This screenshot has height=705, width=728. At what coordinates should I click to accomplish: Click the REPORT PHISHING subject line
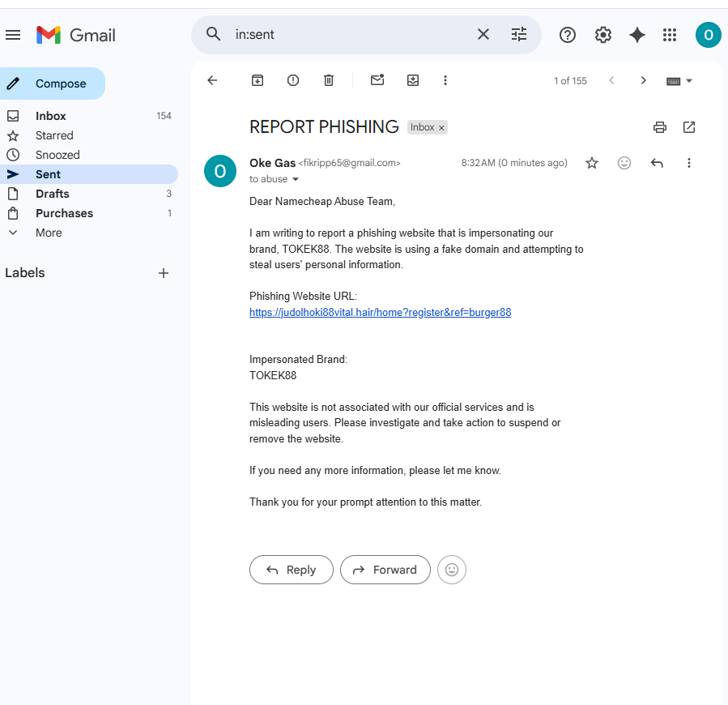point(324,127)
